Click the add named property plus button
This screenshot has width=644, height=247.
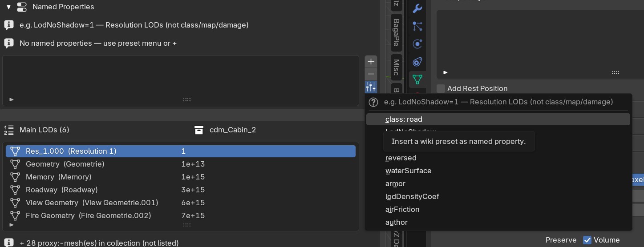(371, 62)
